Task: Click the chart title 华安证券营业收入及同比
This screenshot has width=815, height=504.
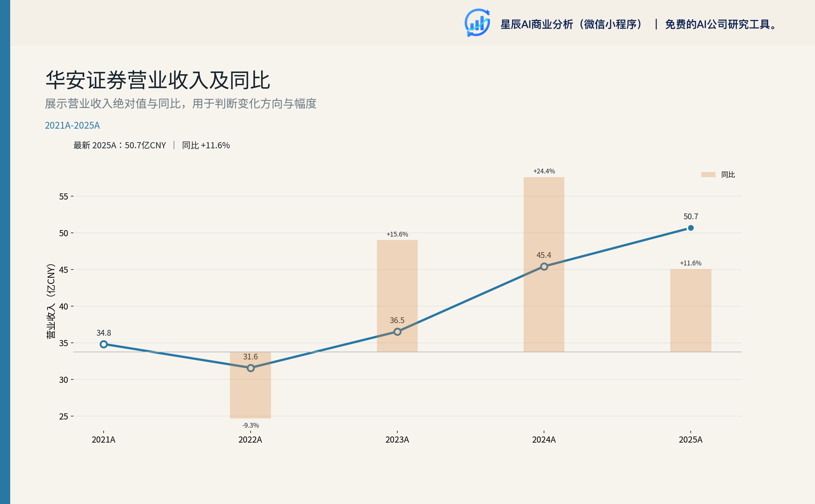Action: [x=158, y=80]
